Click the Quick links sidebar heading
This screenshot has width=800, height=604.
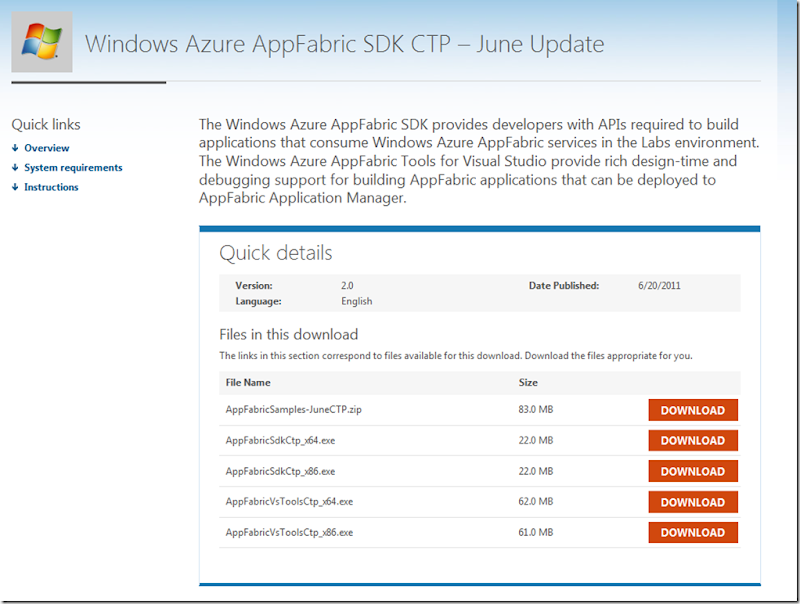pyautogui.click(x=46, y=124)
